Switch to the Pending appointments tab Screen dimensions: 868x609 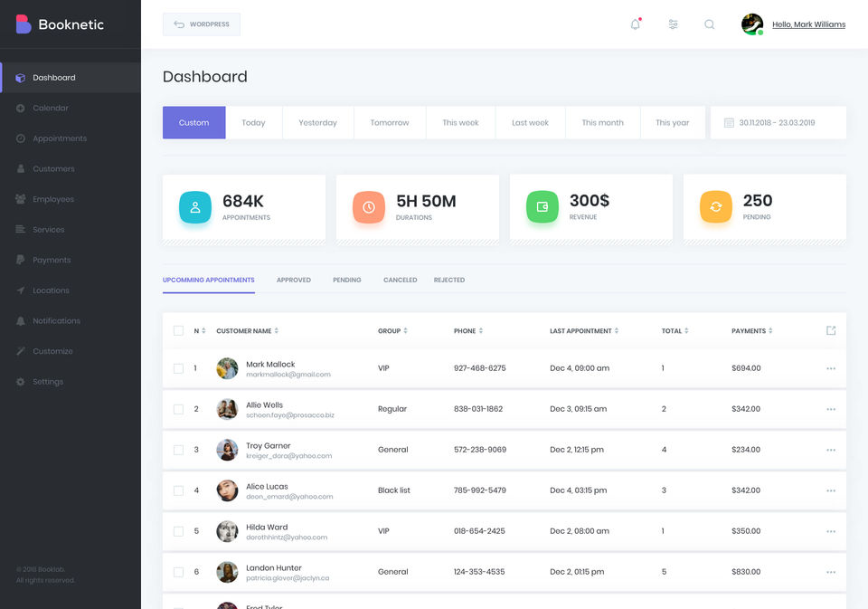[347, 280]
